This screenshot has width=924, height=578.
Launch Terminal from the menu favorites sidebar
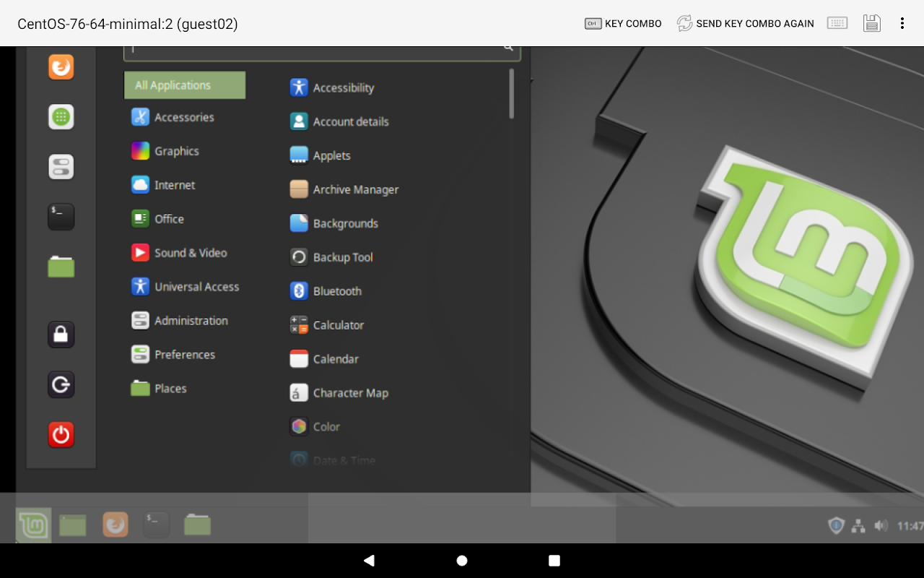tap(61, 217)
